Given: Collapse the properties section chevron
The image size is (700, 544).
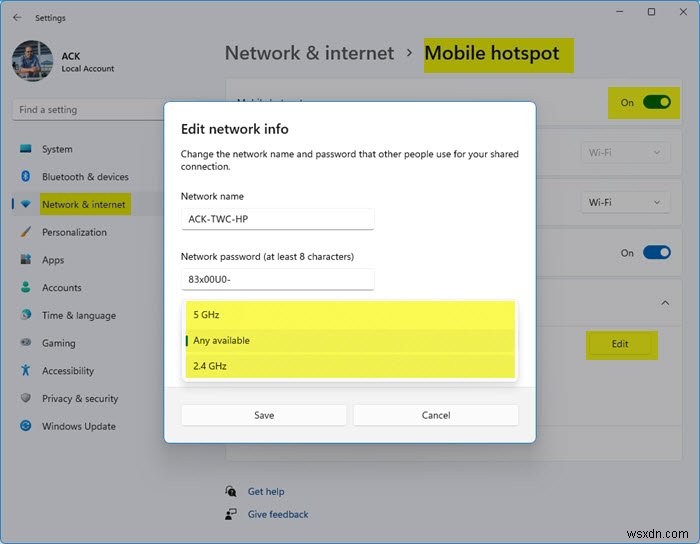Looking at the screenshot, I should click(x=665, y=303).
